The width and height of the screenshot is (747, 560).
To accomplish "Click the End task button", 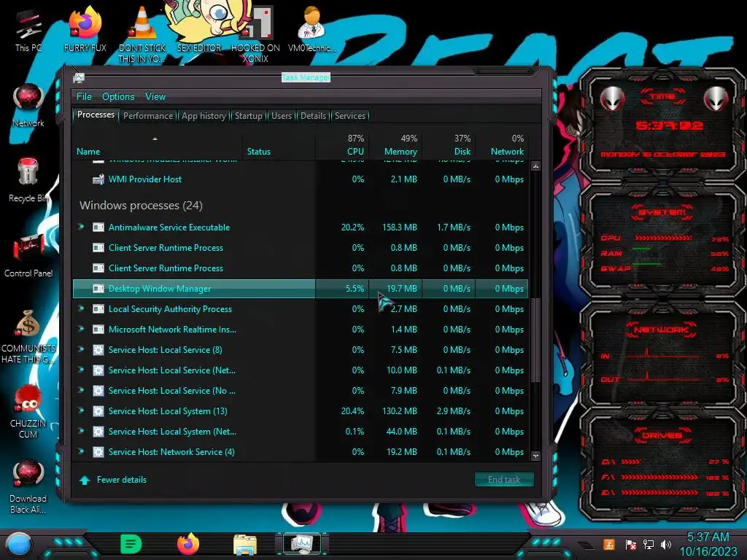I will click(504, 480).
